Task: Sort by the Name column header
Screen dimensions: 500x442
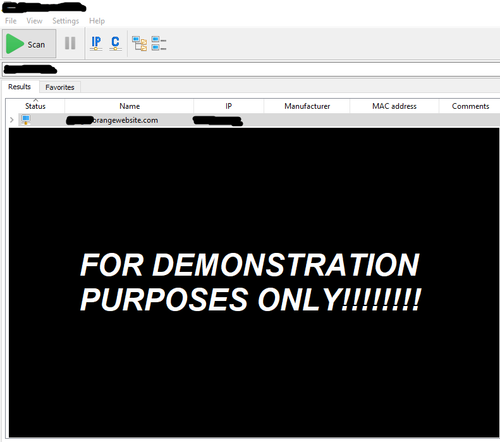Action: point(129,106)
